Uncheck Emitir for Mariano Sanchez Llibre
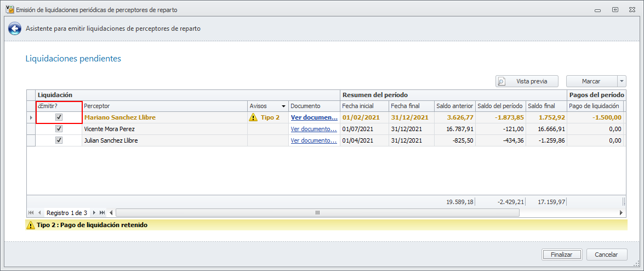Screen dimensions: 644x271 click(x=59, y=117)
